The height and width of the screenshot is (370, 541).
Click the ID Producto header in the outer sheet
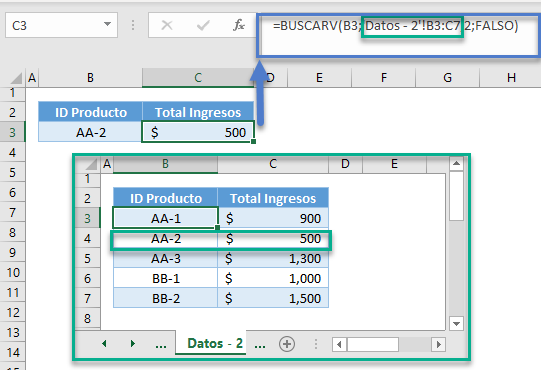[90, 112]
